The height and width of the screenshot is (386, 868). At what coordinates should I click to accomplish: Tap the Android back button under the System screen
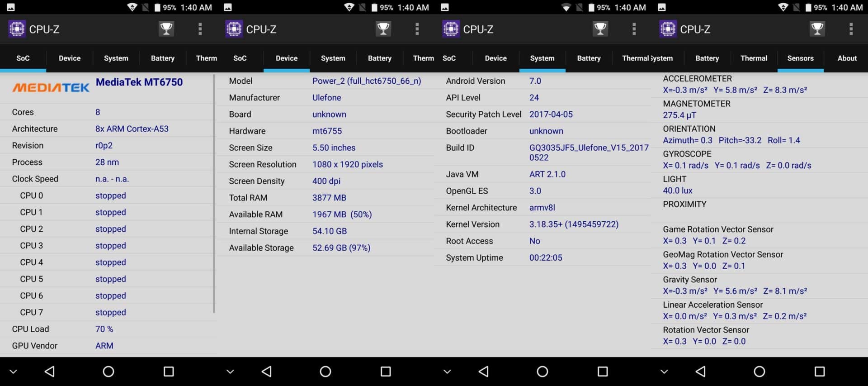tap(484, 372)
